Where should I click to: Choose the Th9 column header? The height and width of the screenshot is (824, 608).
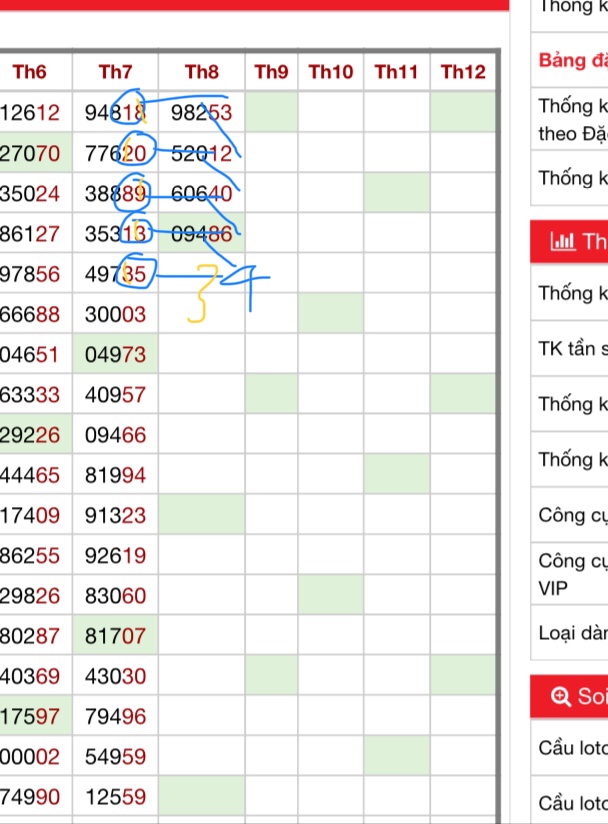pos(271,72)
